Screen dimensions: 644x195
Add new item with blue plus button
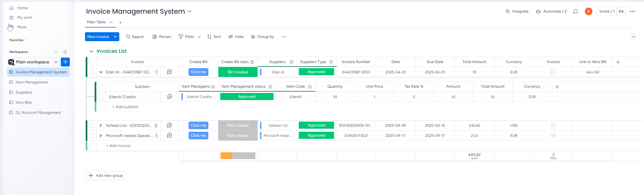[x=65, y=62]
